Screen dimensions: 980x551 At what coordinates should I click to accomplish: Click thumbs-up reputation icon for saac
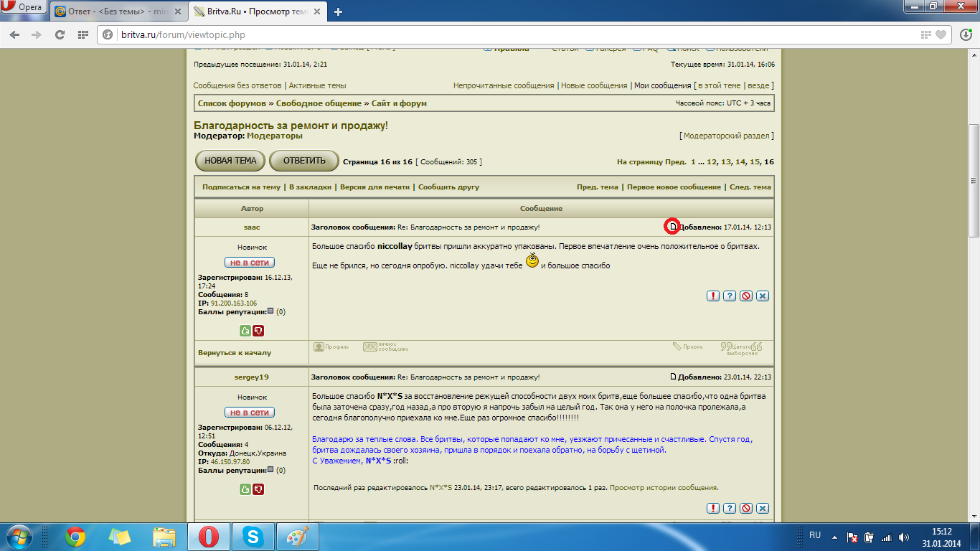point(245,331)
